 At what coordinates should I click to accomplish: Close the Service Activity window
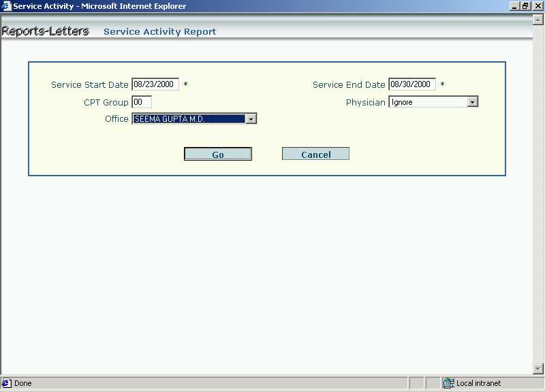click(x=538, y=6)
